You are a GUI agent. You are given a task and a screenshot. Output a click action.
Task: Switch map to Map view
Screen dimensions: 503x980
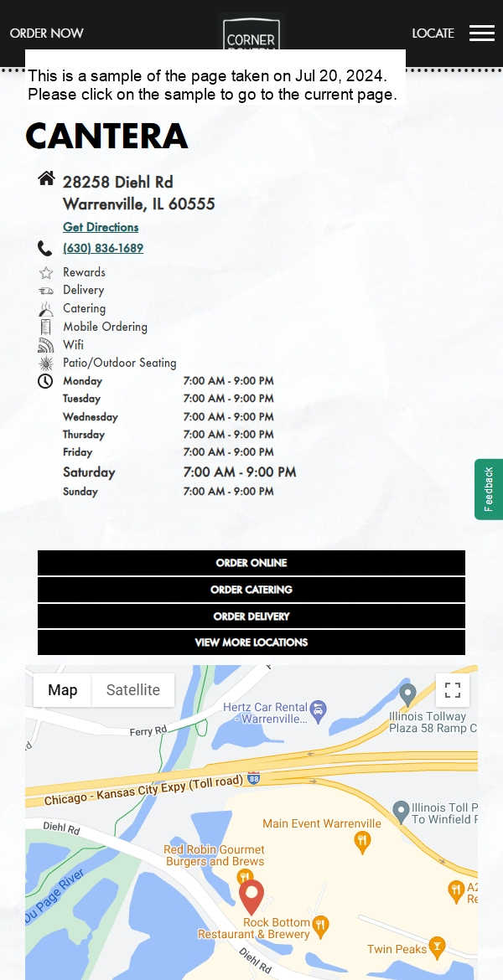63,690
